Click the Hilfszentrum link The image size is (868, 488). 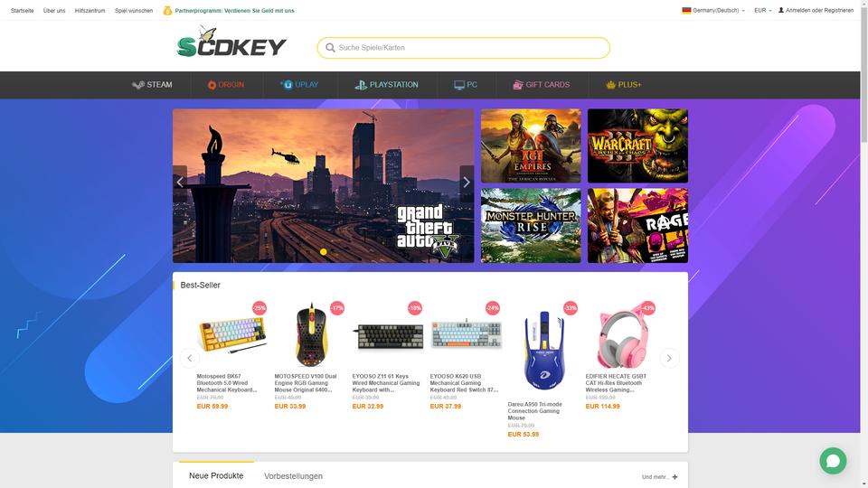[90, 11]
